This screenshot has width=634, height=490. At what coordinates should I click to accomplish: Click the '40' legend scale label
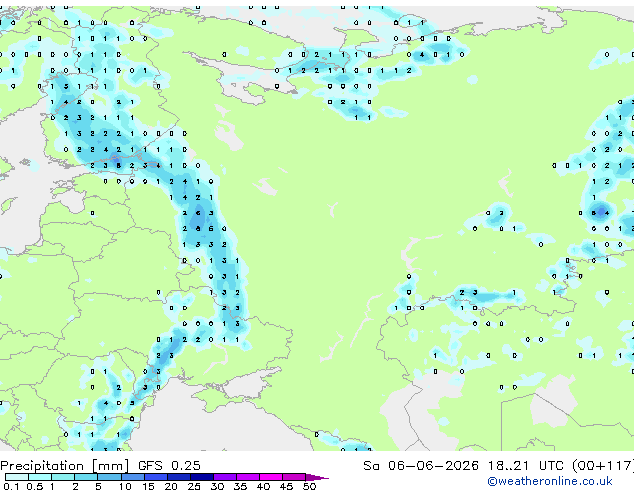tap(263, 486)
